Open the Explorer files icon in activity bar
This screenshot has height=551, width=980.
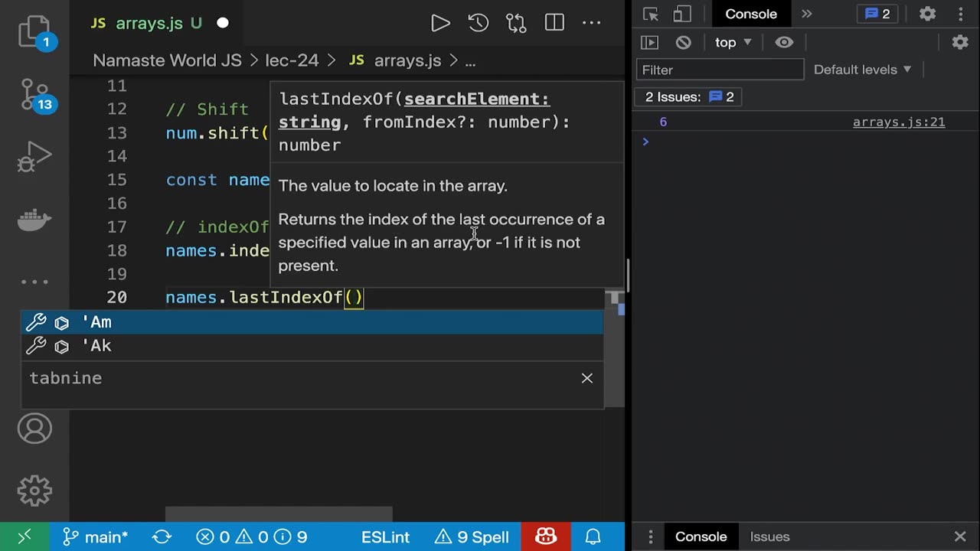pyautogui.click(x=34, y=31)
